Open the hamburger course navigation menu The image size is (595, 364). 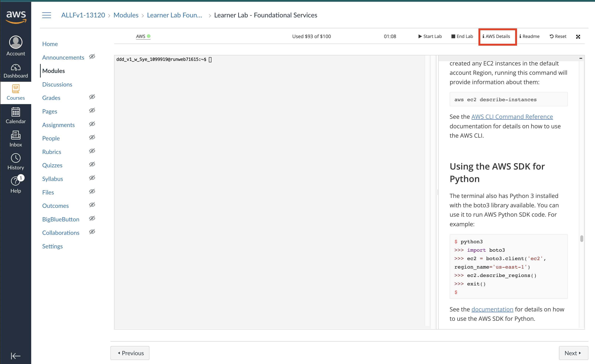point(46,15)
